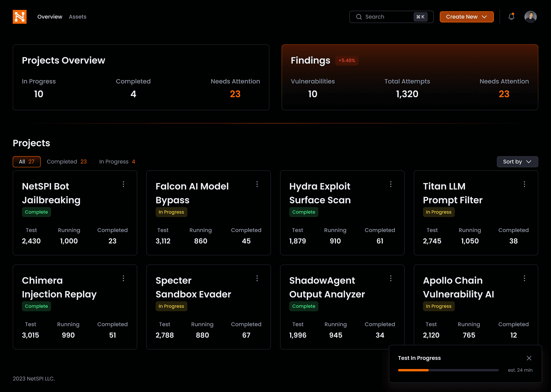Image resolution: width=551 pixels, height=392 pixels.
Task: Open the NetSPI Bot Jailbreaking options menu
Action: point(123,184)
